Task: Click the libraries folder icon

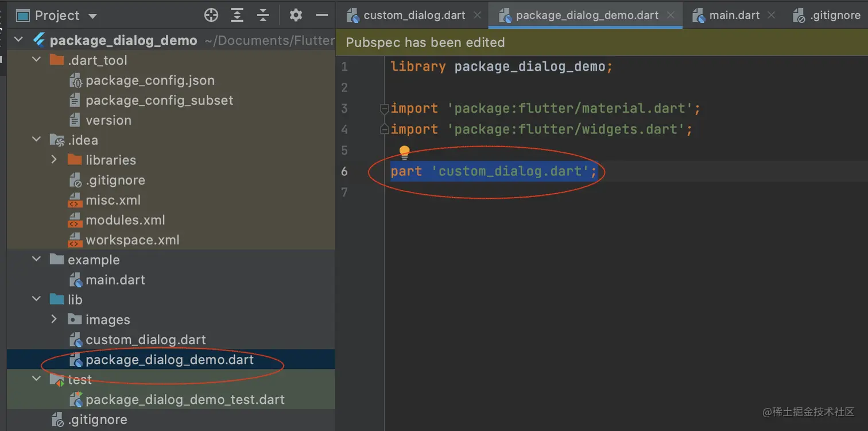Action: pos(75,159)
